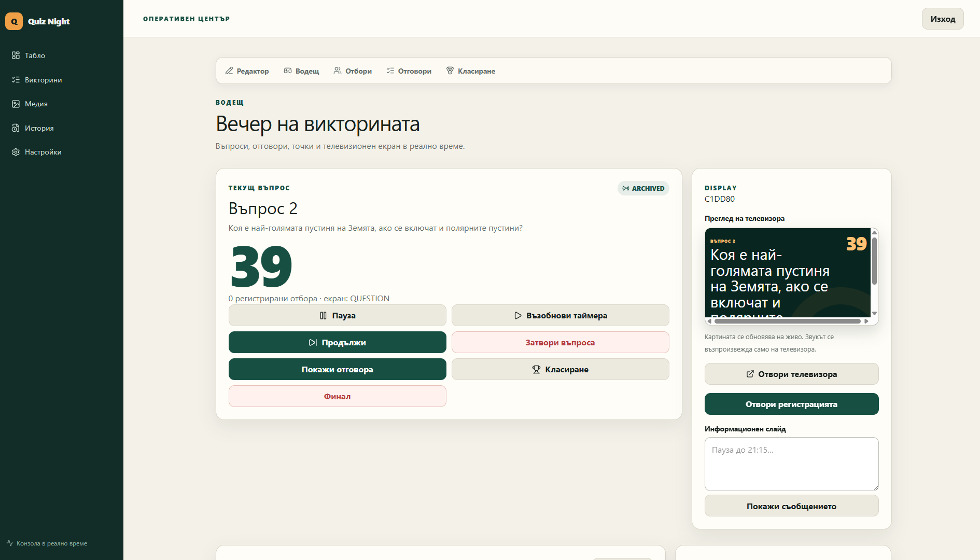Viewport: 980px width, 560px height.
Task: Switch to the Редактор tab
Action: pos(247,71)
